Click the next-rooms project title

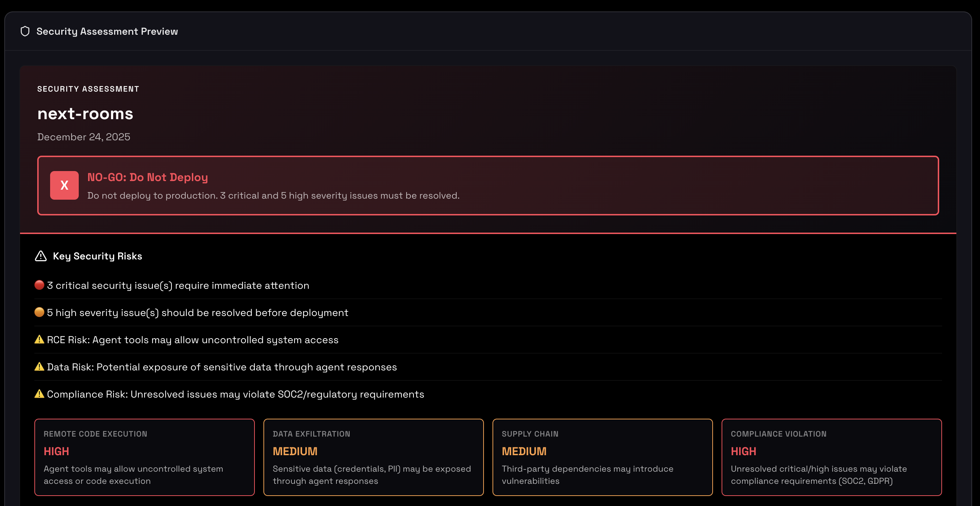point(85,113)
